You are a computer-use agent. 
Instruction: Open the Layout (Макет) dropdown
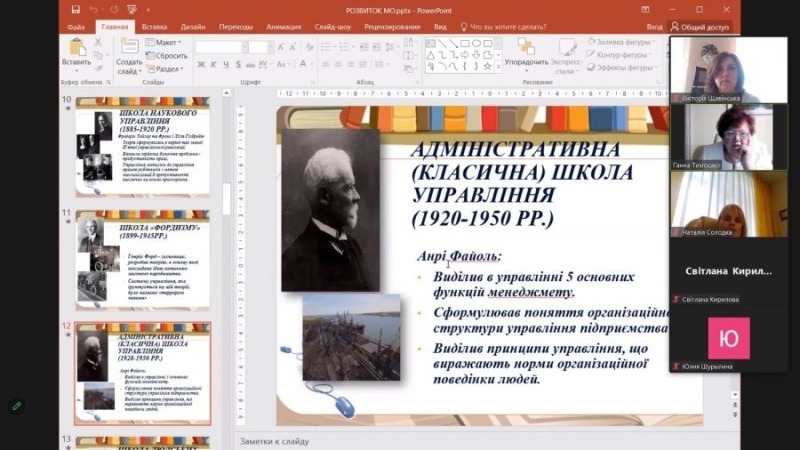168,43
